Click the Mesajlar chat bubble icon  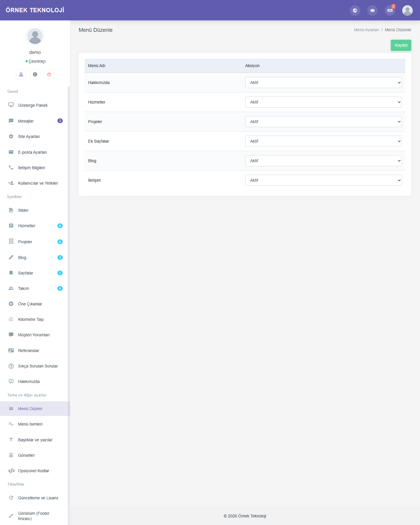coord(11,121)
